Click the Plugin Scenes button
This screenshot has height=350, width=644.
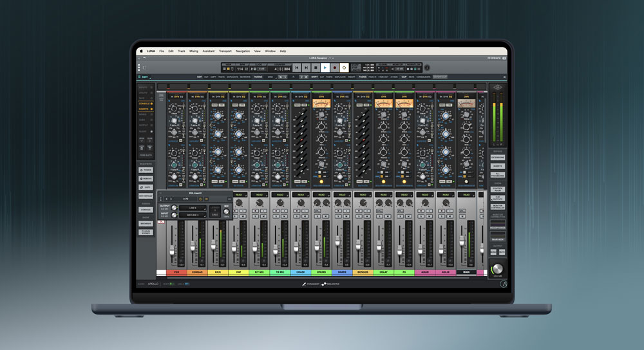[x=146, y=232]
